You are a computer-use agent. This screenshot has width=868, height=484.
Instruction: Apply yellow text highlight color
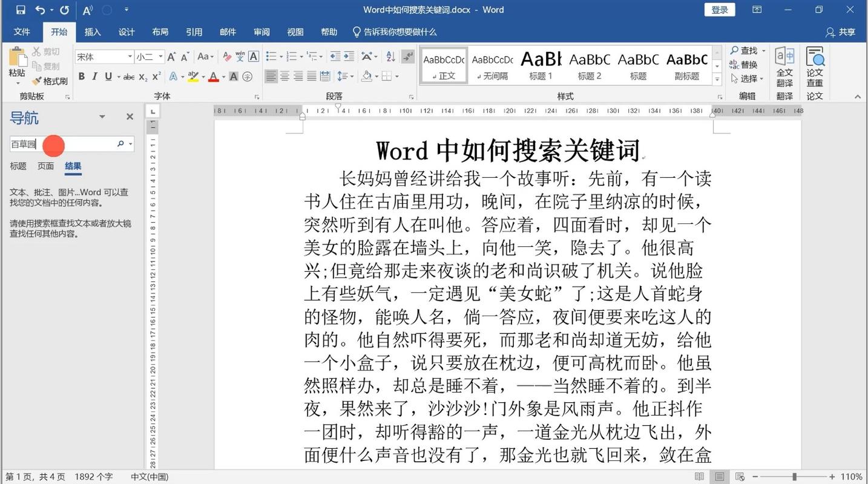193,77
